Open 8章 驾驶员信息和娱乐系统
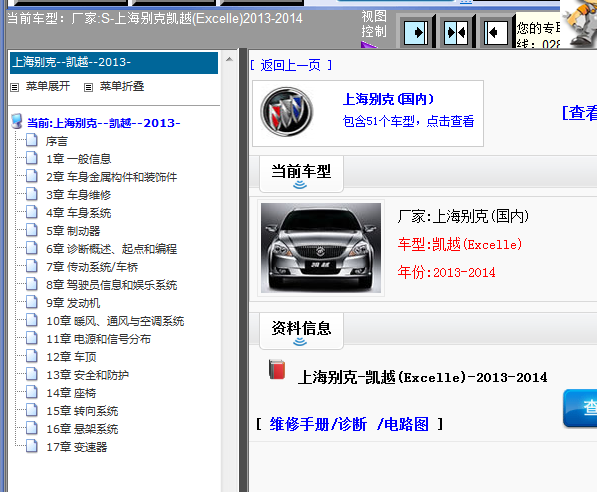The width and height of the screenshot is (597, 492). 112,285
